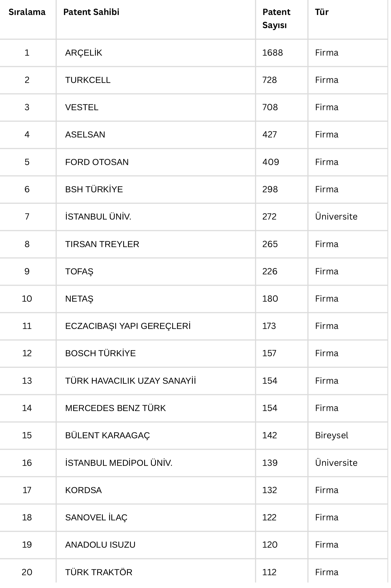Click the Sıralama column header
The width and height of the screenshot is (391, 588).
click(x=27, y=12)
